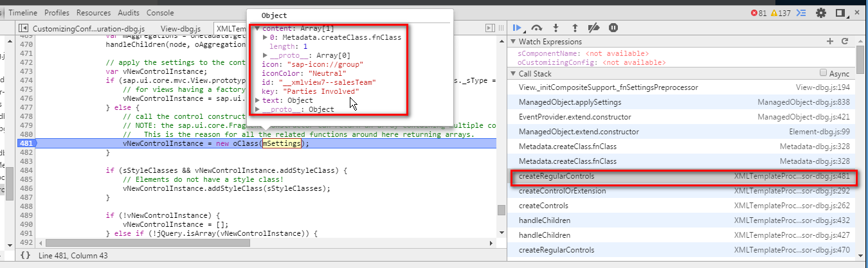Select createRegularControls frame at line 470
868x268 pixels.
tap(682, 250)
